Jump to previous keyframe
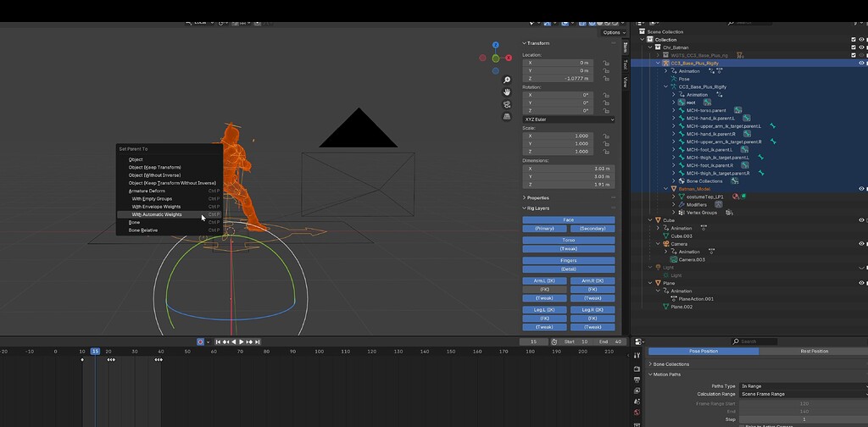 [226, 341]
